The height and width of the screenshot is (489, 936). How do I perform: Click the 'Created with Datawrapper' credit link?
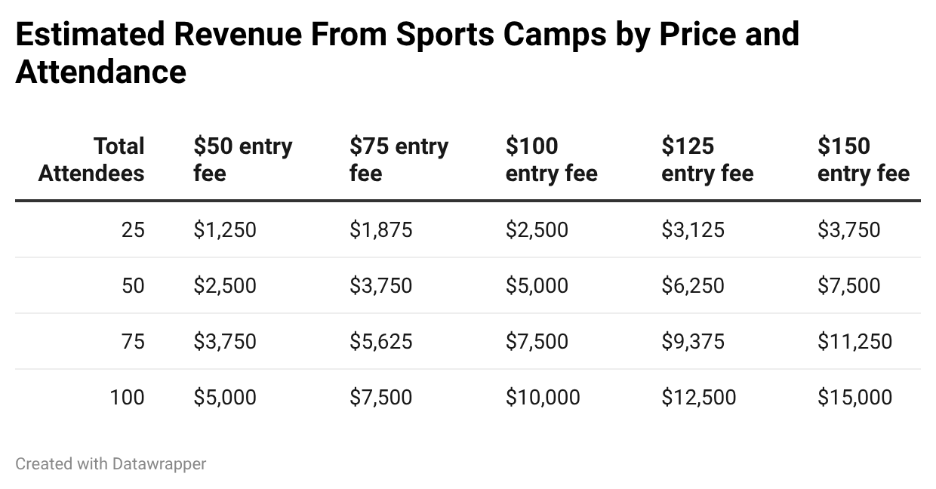pyautogui.click(x=111, y=464)
